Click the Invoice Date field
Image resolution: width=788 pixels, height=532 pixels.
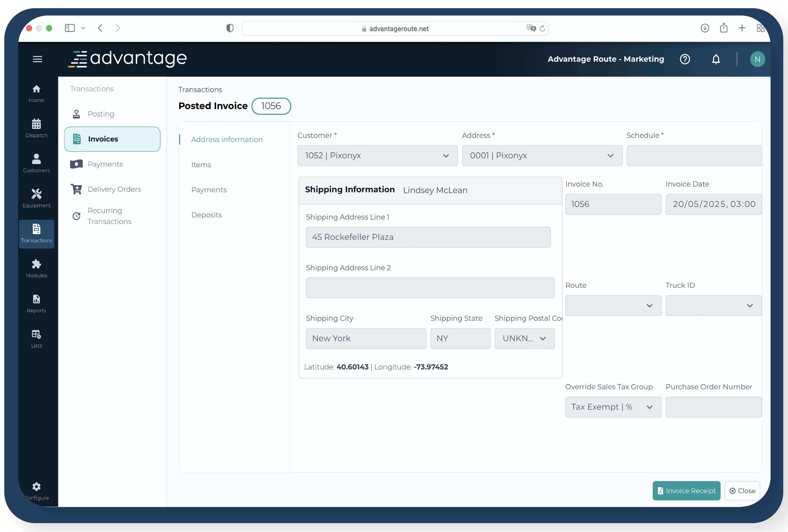tap(713, 204)
